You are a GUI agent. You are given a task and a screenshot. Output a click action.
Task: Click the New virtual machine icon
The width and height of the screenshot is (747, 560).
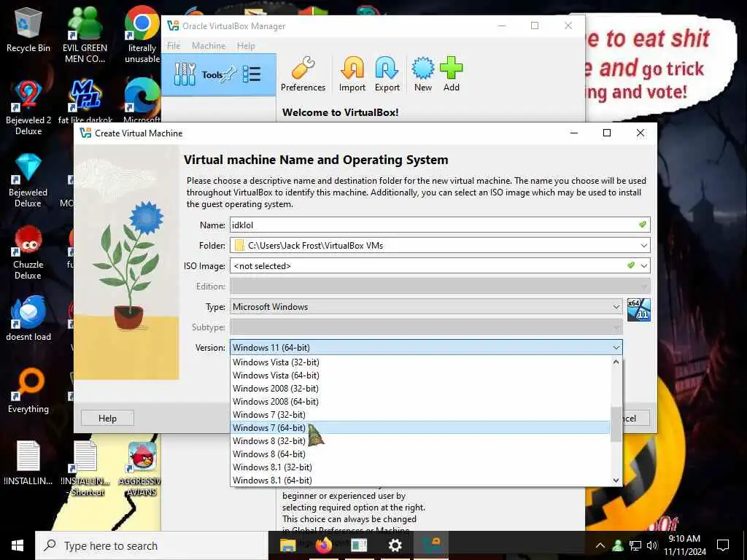coord(422,74)
